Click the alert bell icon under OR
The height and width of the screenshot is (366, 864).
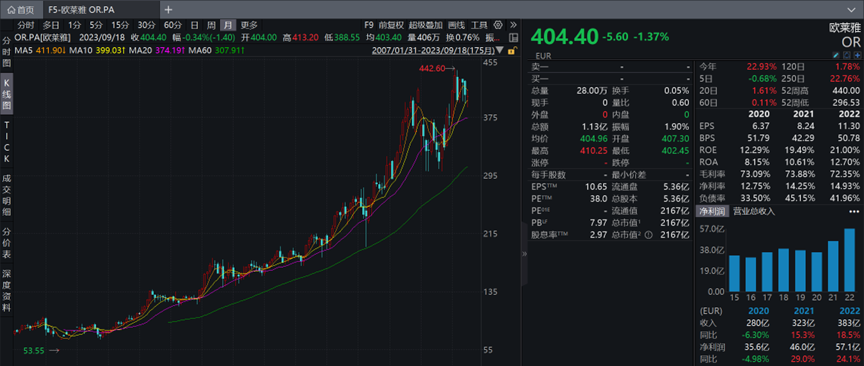click(x=847, y=55)
